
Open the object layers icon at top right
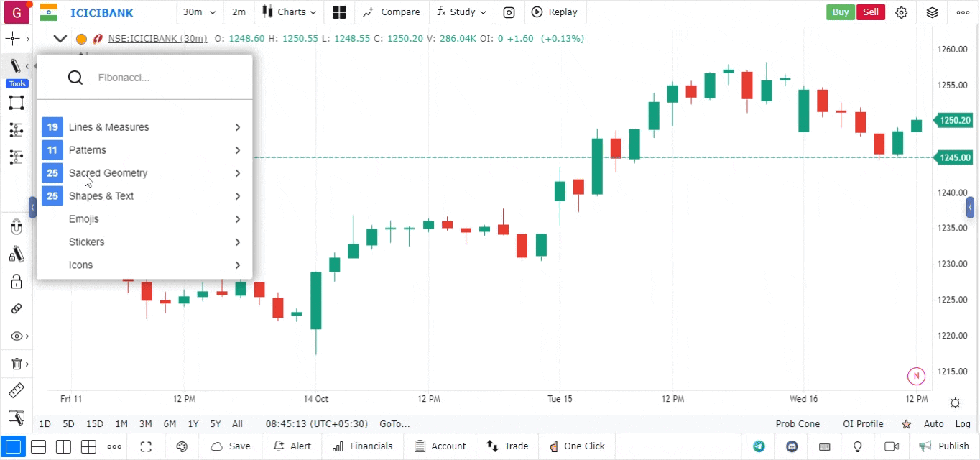tap(932, 12)
